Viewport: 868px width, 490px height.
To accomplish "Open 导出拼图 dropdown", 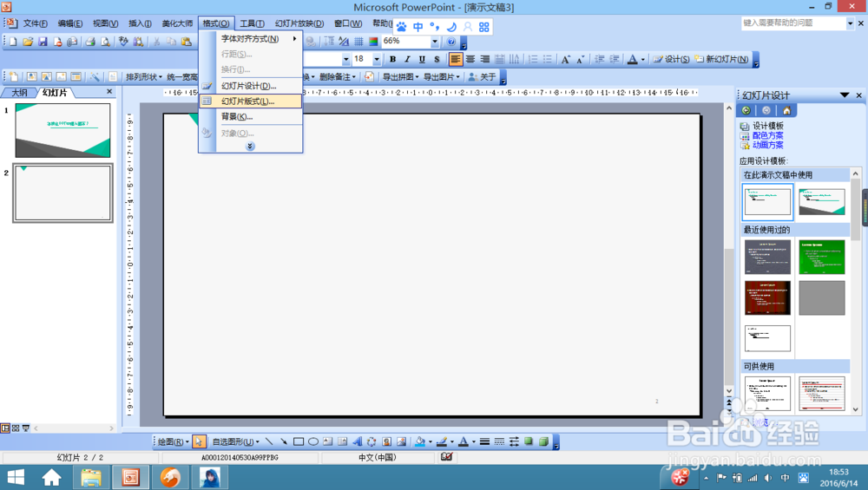I will click(400, 77).
